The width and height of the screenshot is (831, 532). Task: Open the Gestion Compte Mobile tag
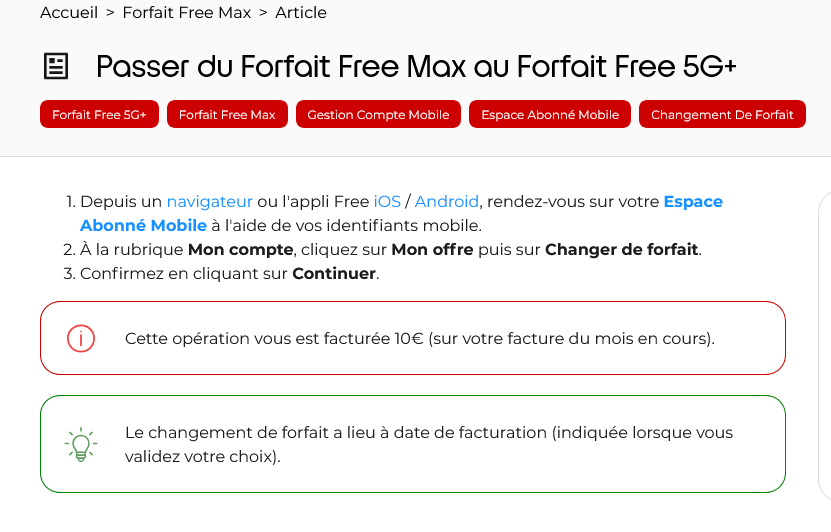coord(378,115)
